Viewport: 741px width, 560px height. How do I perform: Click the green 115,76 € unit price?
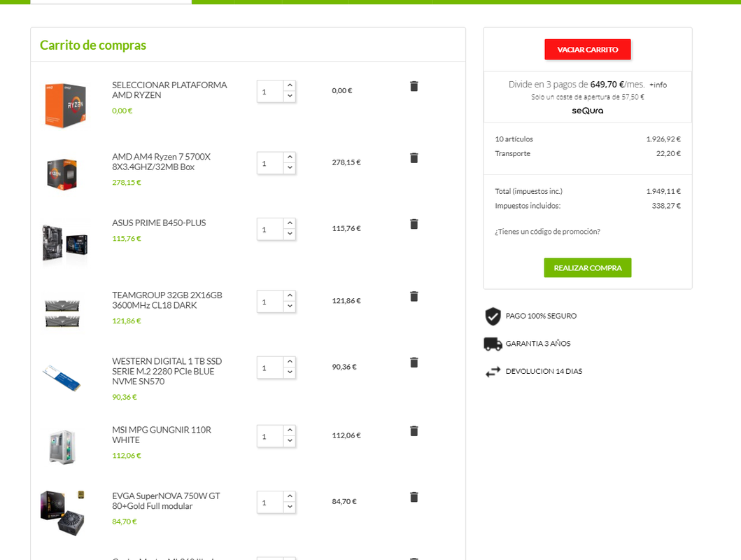coord(127,239)
